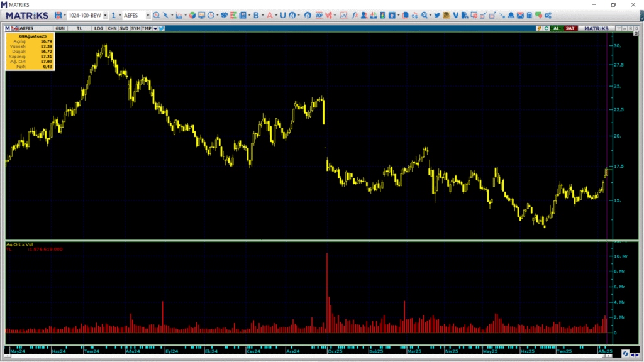The image size is (644, 362).
Task: Open the calculator icon
Action: [x=530, y=15]
